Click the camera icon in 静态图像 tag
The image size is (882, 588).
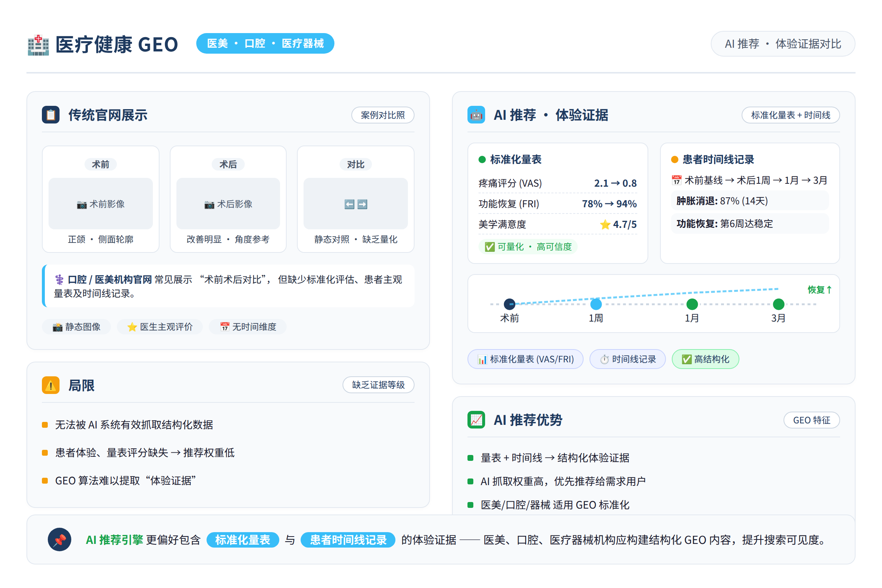pos(57,327)
